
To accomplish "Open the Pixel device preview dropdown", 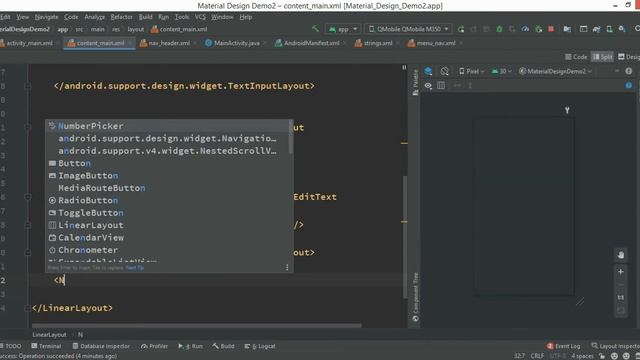I will click(x=471, y=71).
